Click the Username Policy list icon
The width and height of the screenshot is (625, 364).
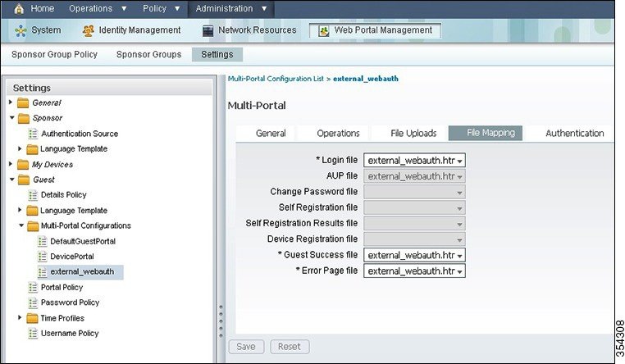pos(33,334)
